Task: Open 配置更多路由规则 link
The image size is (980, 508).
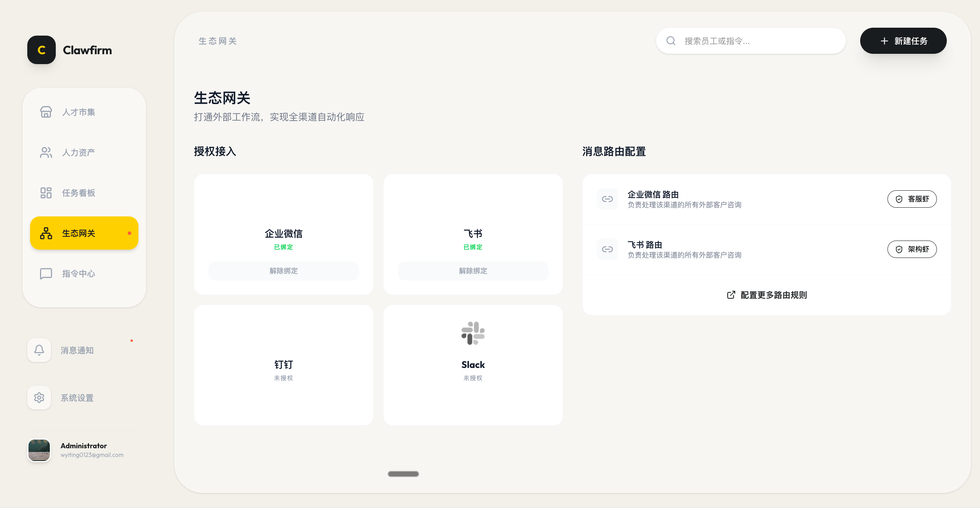Action: click(766, 295)
